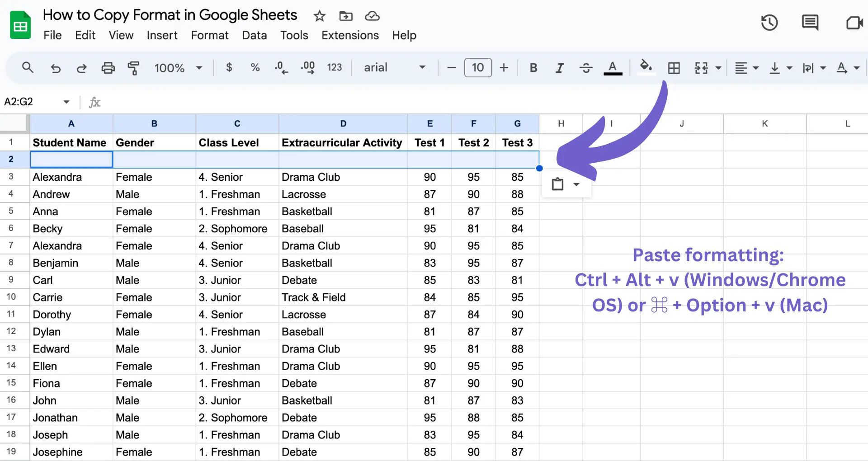Click the 'Dorothy' cell
Viewport: 868px width, 461px height.
pos(71,314)
